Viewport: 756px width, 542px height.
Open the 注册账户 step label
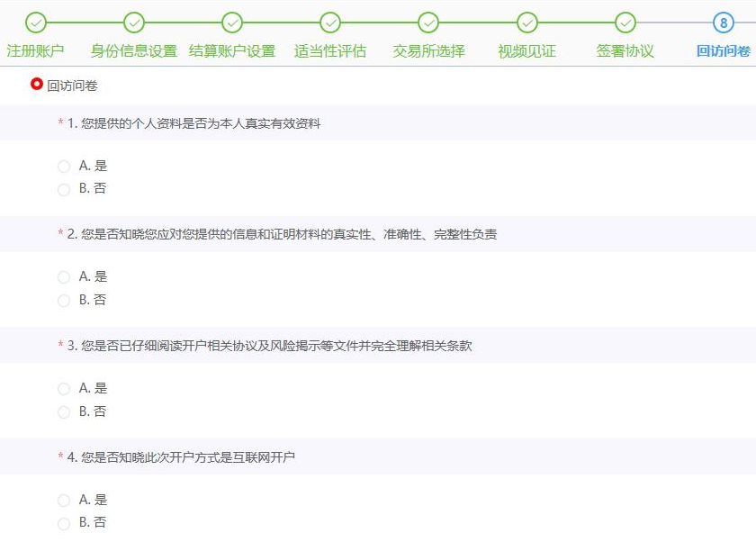(36, 50)
